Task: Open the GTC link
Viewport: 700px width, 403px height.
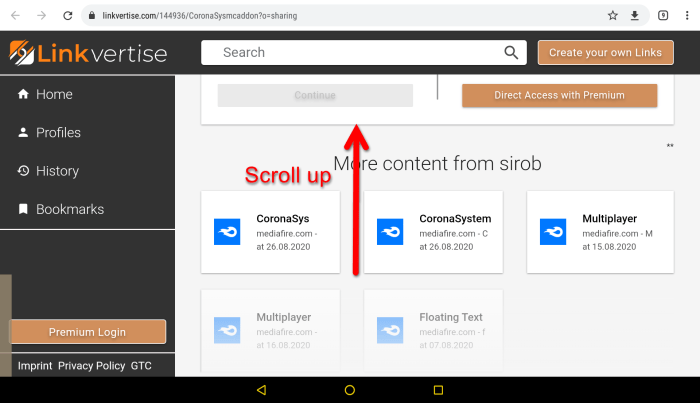Action: 141,366
